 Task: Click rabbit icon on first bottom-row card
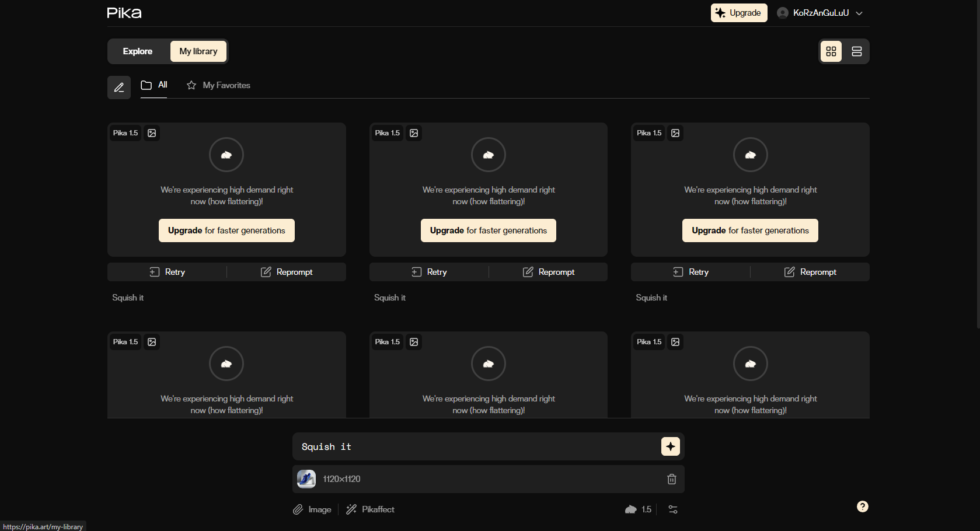226,364
